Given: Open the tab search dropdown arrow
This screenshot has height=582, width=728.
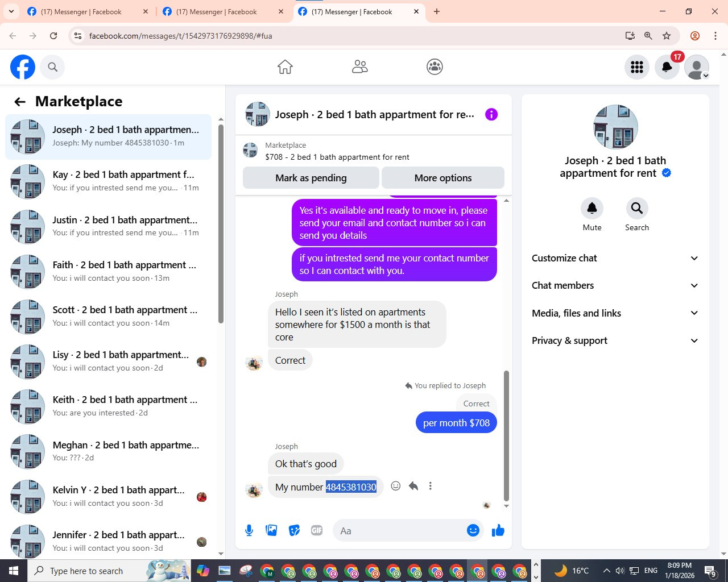Looking at the screenshot, I should coord(11,11).
